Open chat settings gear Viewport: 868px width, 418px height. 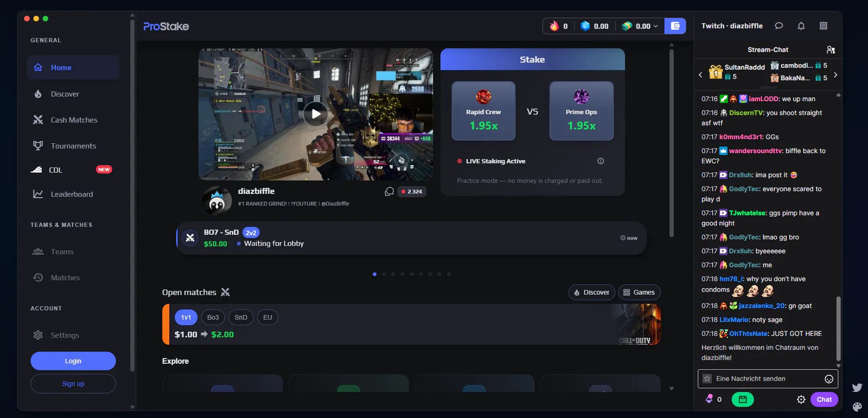tap(801, 399)
